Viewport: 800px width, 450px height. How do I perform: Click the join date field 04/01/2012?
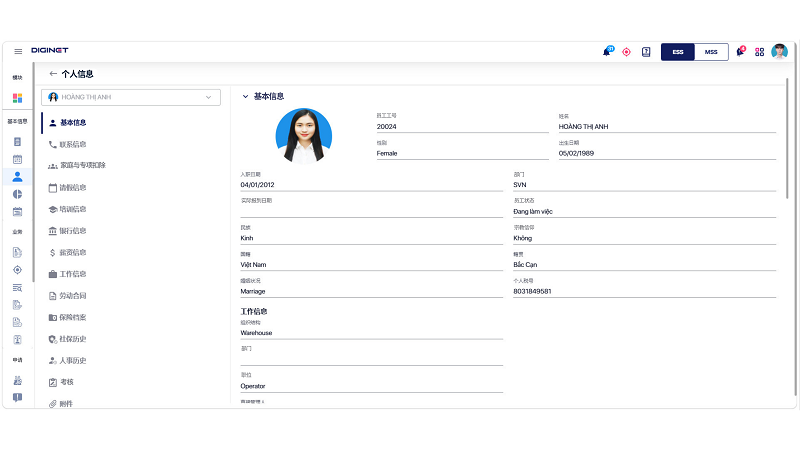(x=371, y=185)
